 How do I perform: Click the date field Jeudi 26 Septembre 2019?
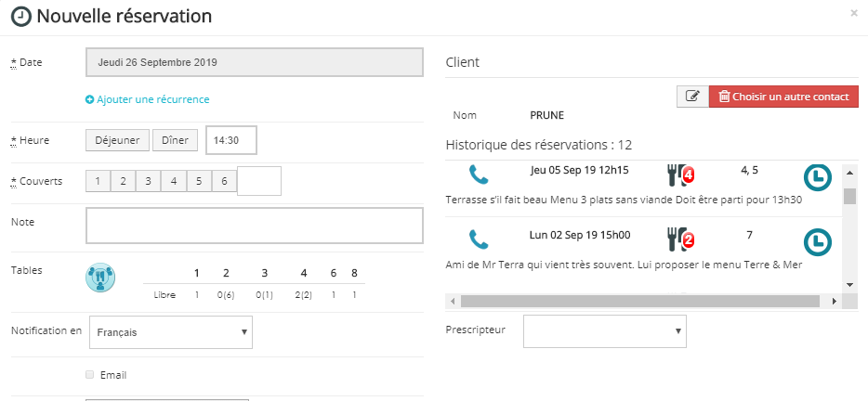255,62
